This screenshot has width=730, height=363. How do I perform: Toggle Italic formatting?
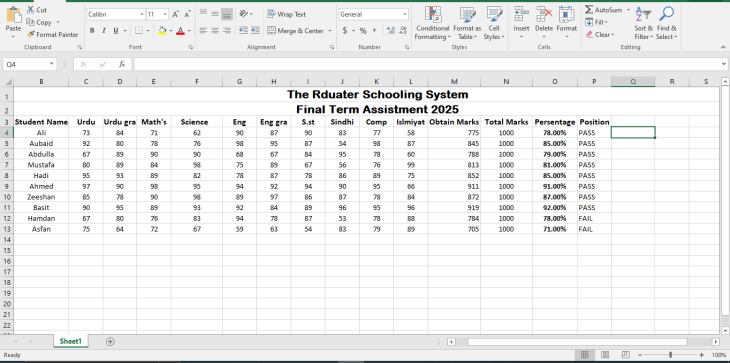[103, 31]
